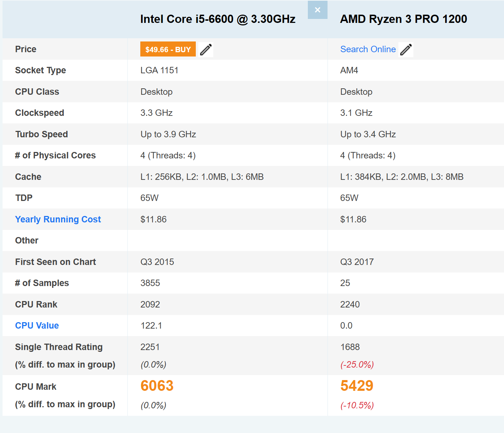Screen dimensions: 504x433
Task: Click the AM4 socket value
Action: [349, 70]
